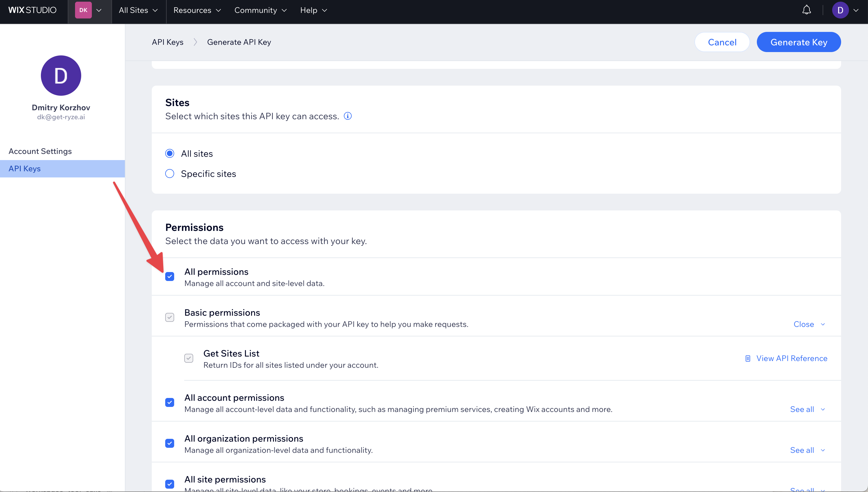Click 'Return IDs for all sites' description

pyautogui.click(x=291, y=365)
